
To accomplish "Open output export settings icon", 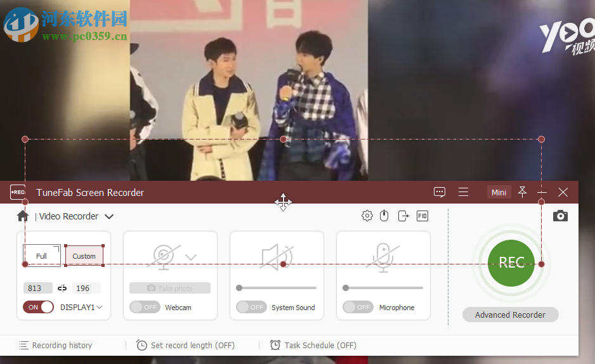I will (x=403, y=216).
